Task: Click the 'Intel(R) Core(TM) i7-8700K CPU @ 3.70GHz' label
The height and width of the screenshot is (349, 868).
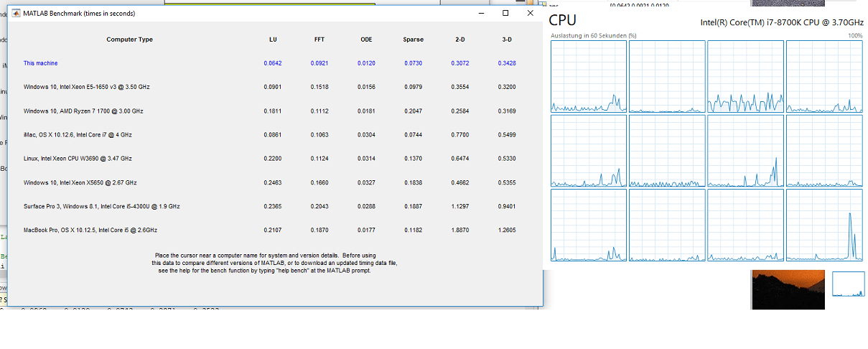Action: [782, 22]
